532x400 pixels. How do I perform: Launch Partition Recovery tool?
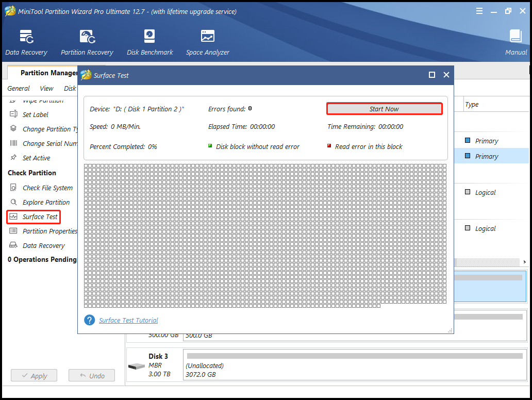pyautogui.click(x=87, y=42)
